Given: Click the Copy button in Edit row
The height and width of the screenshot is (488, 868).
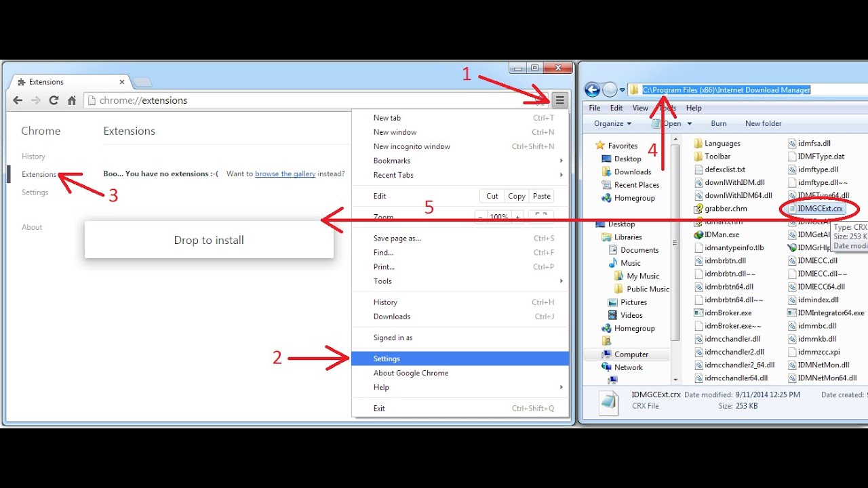Looking at the screenshot, I should click(x=517, y=196).
